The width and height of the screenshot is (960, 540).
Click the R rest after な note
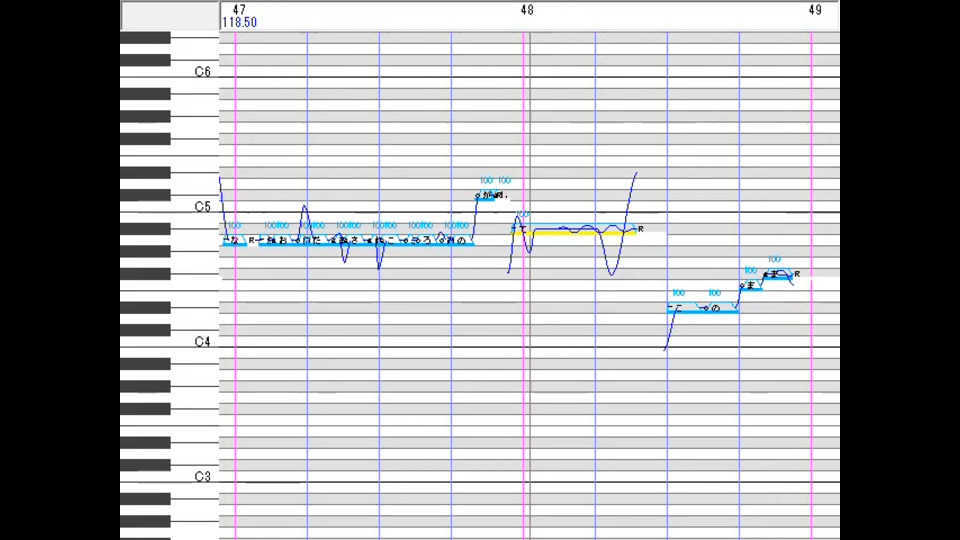pyautogui.click(x=252, y=241)
